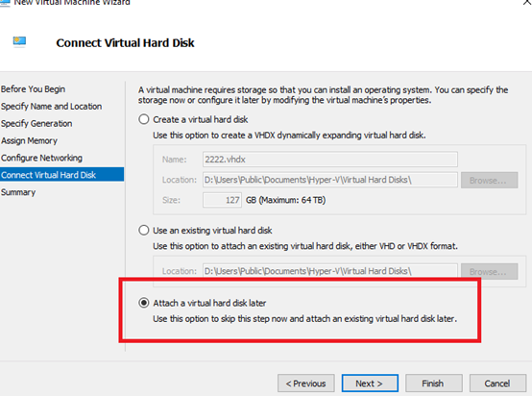Close the New Virtual Machine Wizard window
The height and width of the screenshot is (396, 532).
527,2
